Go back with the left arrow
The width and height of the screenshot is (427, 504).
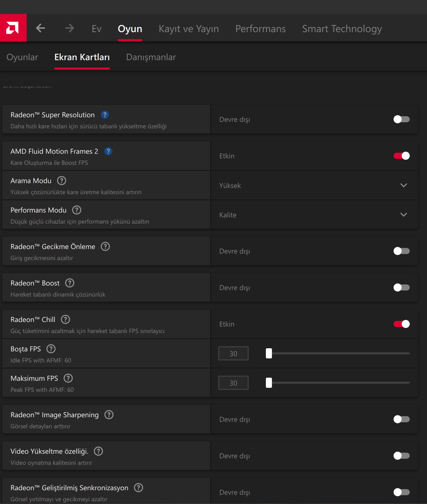[x=41, y=28]
